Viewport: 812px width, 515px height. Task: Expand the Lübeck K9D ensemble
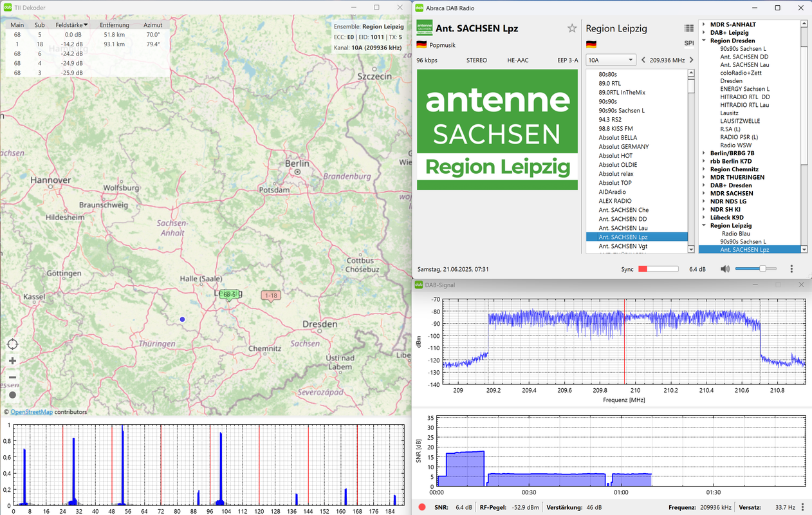click(x=704, y=218)
